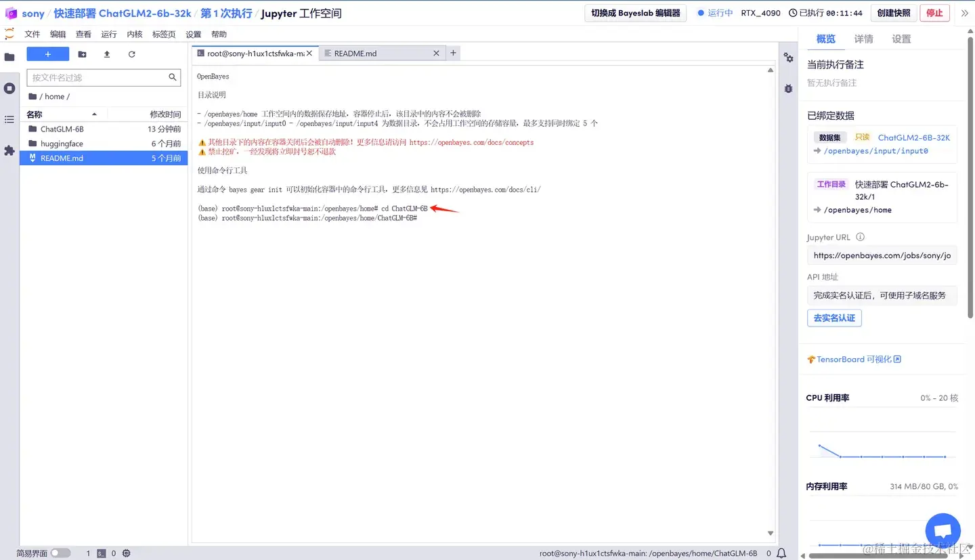Screen dimensions: 975x560
Task: Open the file browser sidebar icon
Action: click(9, 57)
